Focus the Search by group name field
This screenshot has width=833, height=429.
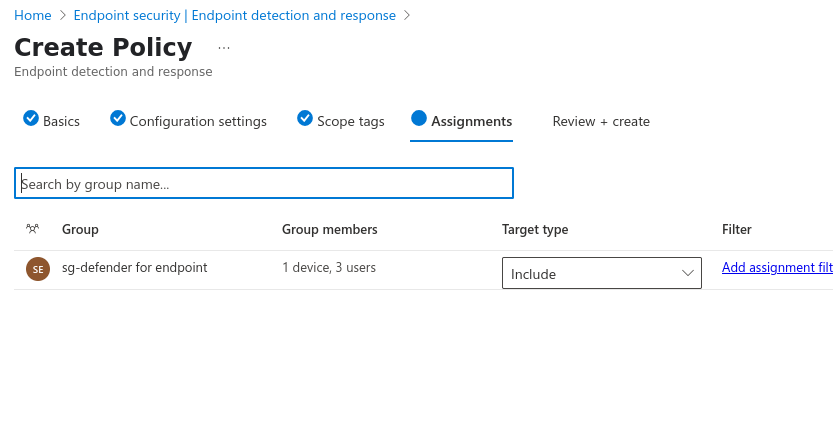click(264, 184)
